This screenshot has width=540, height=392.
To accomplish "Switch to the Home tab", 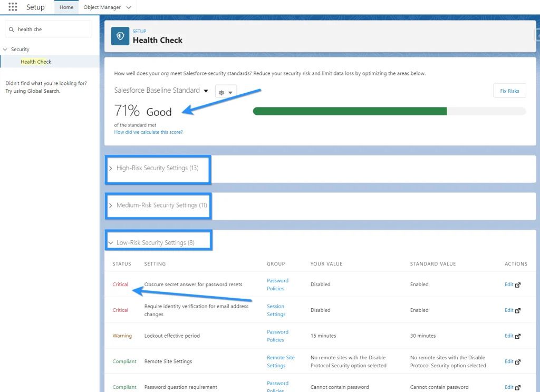I will [66, 7].
